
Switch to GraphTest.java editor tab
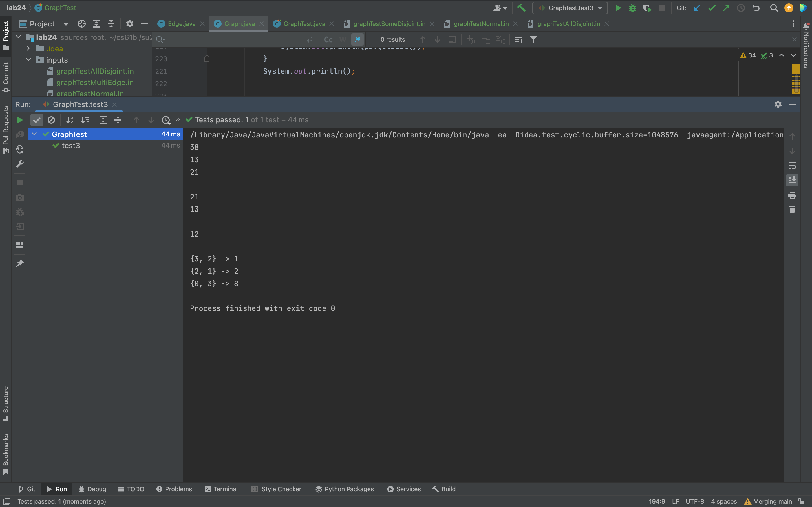(x=304, y=24)
